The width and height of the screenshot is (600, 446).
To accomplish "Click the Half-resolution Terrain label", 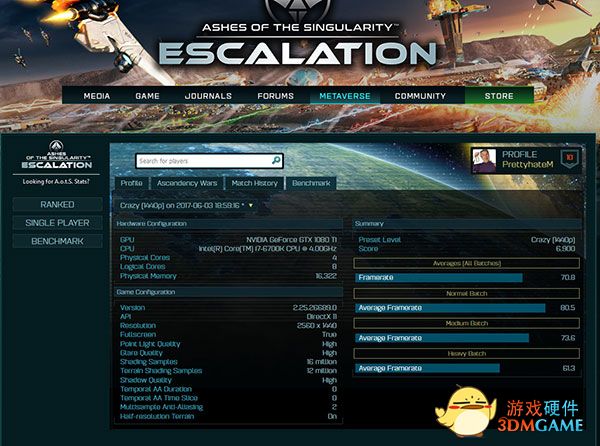I will coord(157,416).
